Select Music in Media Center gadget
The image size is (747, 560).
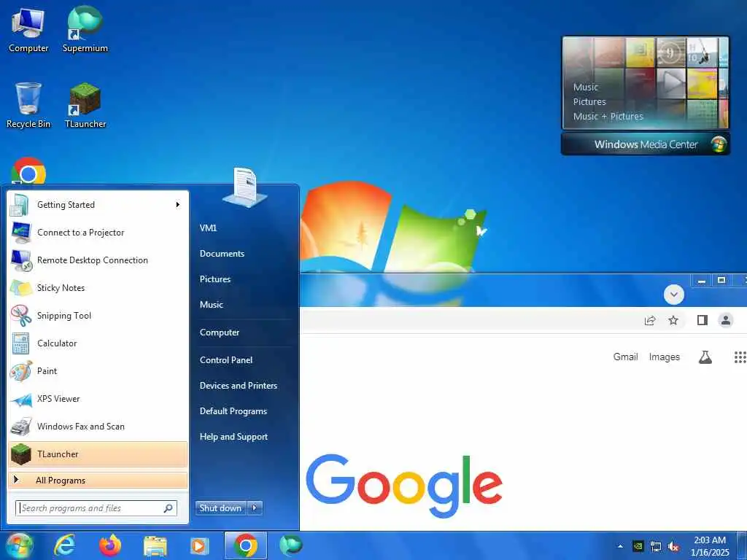pyautogui.click(x=586, y=87)
